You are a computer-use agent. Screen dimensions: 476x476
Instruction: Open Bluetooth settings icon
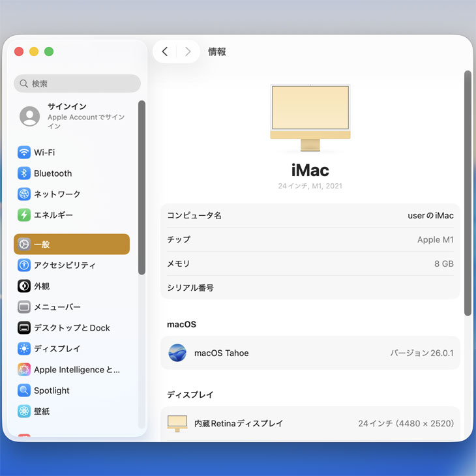(24, 173)
